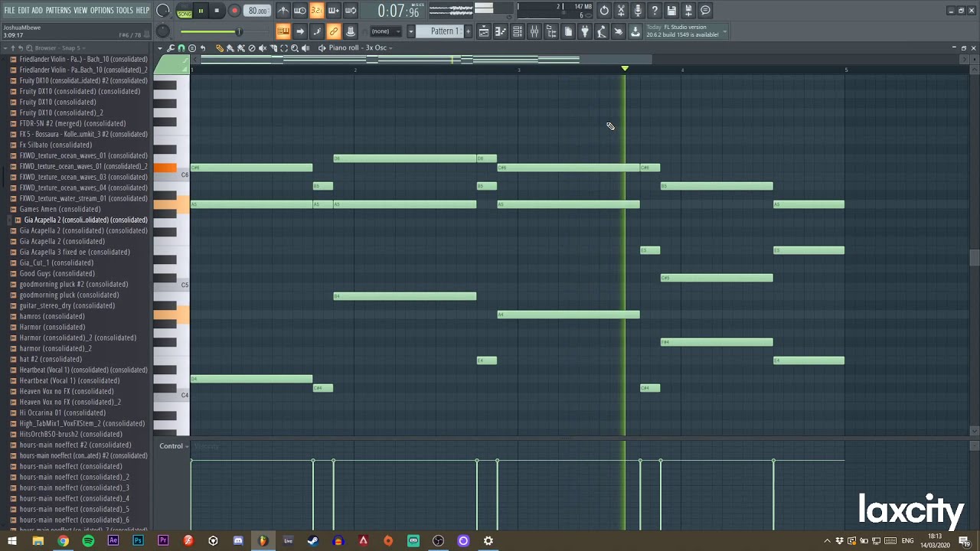Click the tempo field showing 80.000
Screen dimensions: 980x551
pyautogui.click(x=257, y=11)
